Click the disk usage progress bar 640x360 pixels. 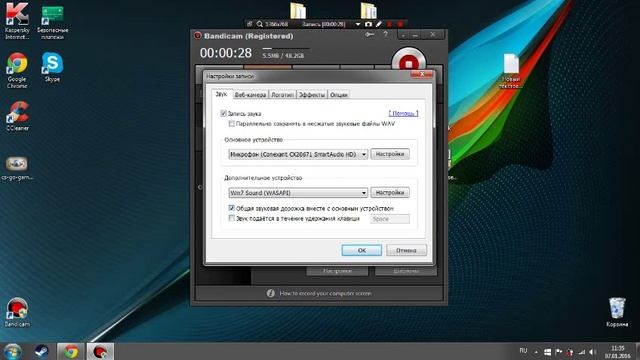pos(286,49)
